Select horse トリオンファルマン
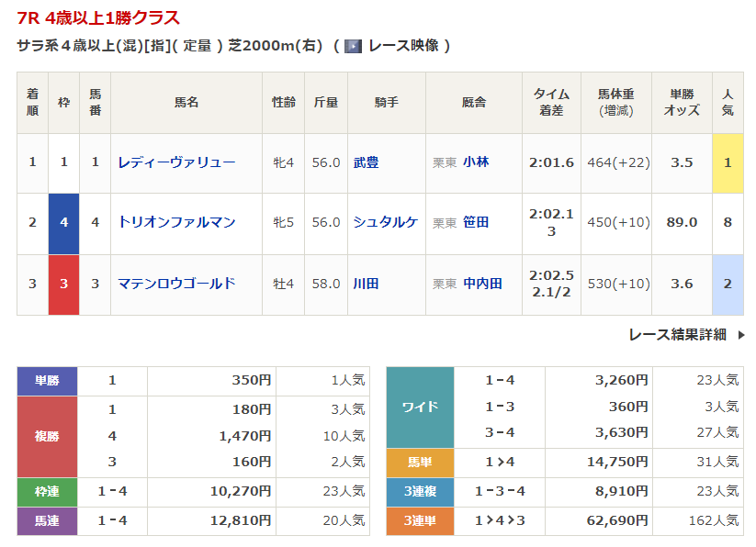This screenshot has width=756, height=547. [176, 222]
